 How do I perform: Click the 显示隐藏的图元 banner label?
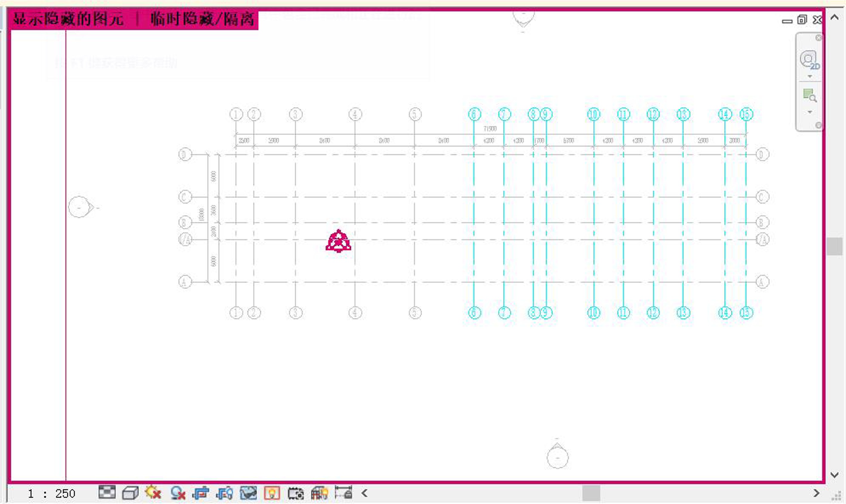[68, 19]
